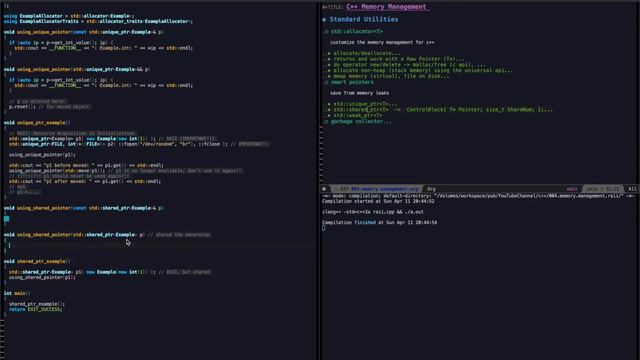Click 'return EXIT_SUCCESS;' line
The width and height of the screenshot is (640, 360).
[x=36, y=309]
